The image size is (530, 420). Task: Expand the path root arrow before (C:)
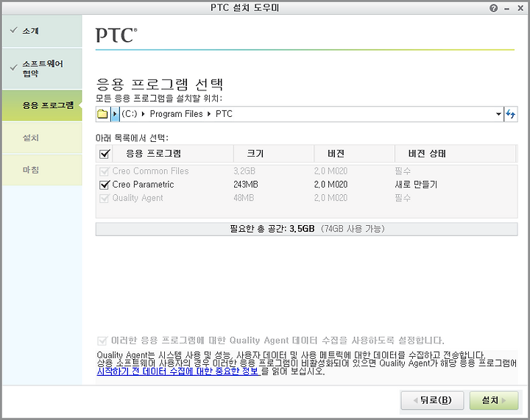tap(115, 114)
